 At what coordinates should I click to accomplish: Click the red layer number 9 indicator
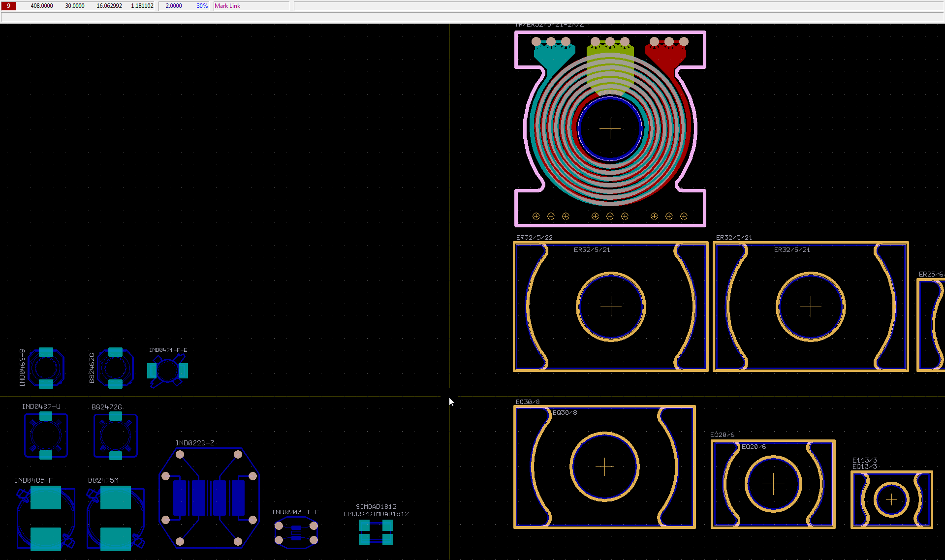pyautogui.click(x=9, y=6)
